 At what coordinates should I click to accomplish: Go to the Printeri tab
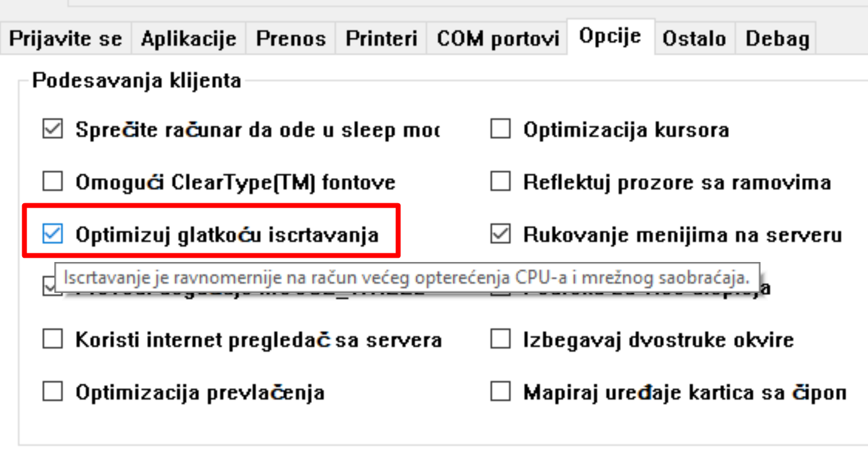(x=382, y=39)
